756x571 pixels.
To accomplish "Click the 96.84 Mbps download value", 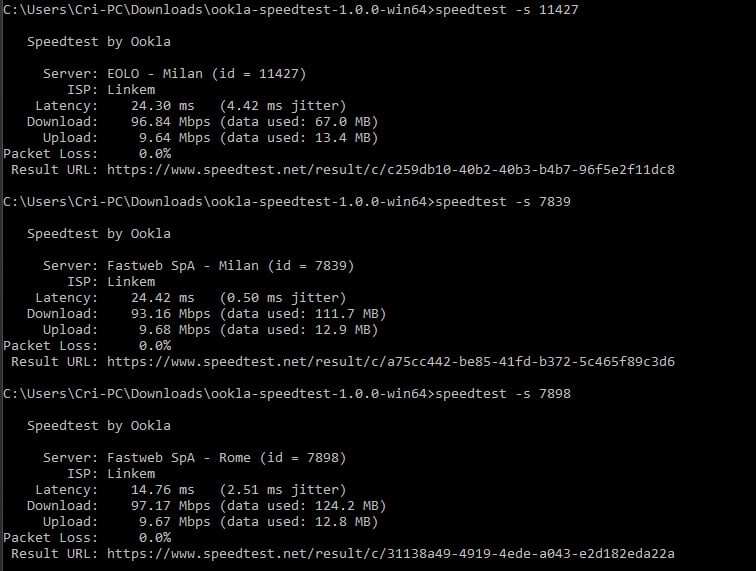I will pyautogui.click(x=171, y=122).
